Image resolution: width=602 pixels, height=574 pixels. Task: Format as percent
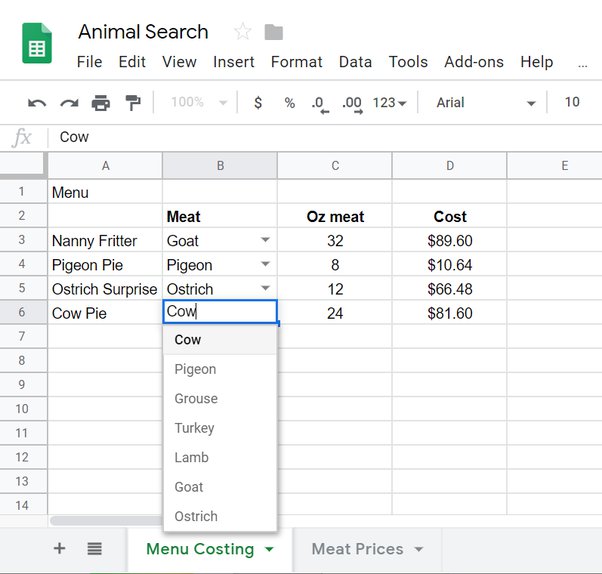(x=289, y=103)
